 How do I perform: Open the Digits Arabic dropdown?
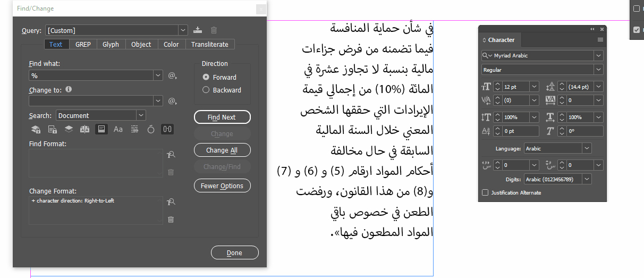[587, 179]
